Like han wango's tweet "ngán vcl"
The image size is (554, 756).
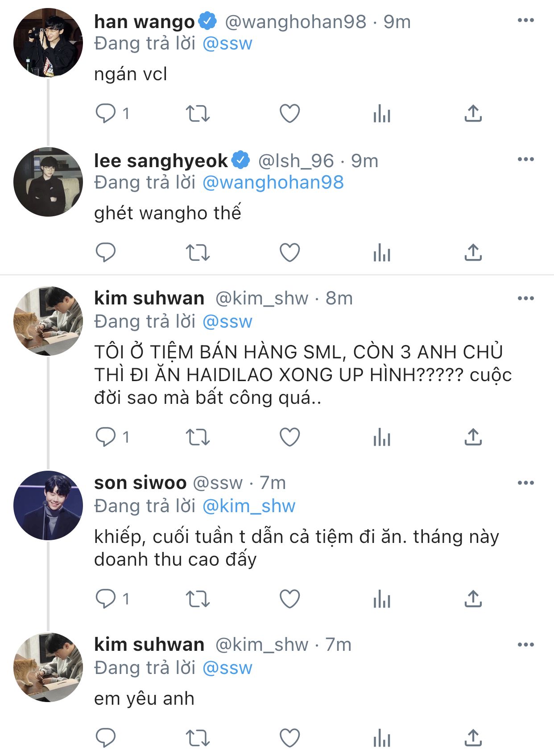click(289, 114)
